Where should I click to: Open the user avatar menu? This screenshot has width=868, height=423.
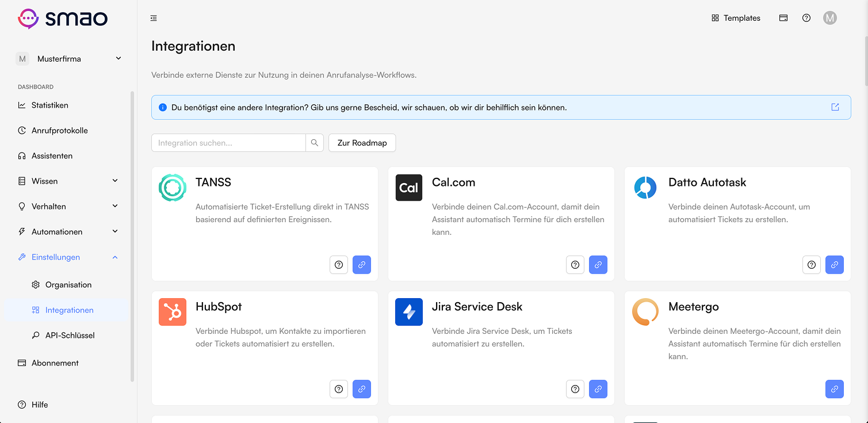pyautogui.click(x=829, y=18)
